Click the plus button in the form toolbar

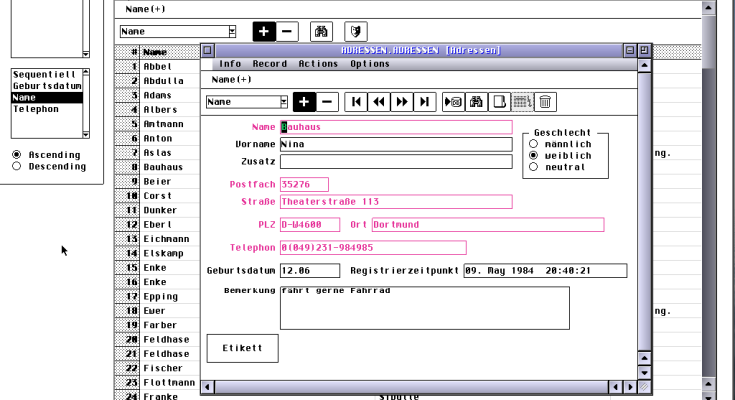[x=305, y=101]
